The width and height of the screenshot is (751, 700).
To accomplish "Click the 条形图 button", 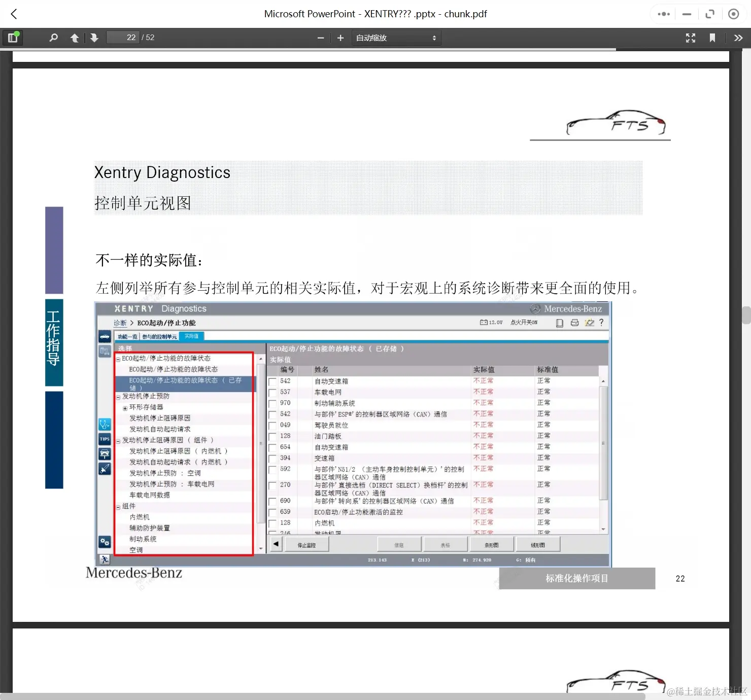I will (491, 545).
